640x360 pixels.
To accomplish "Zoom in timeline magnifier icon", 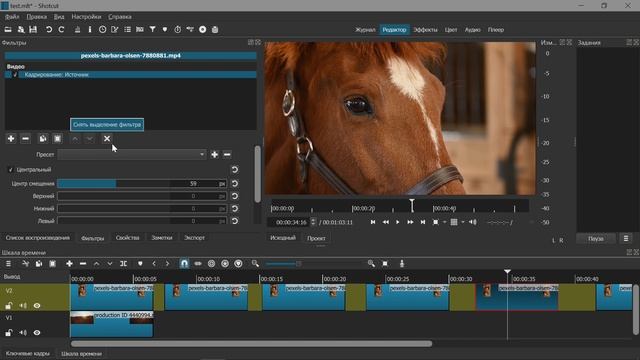I will click(x=371, y=264).
